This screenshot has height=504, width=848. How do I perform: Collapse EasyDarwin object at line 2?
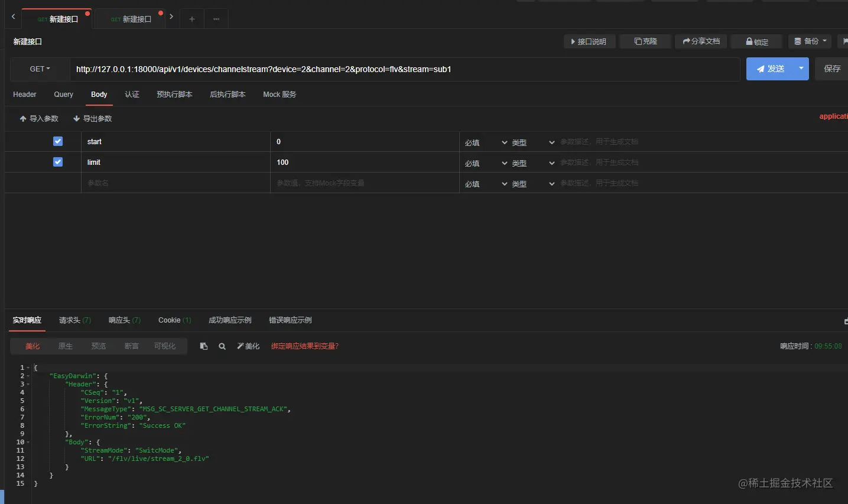point(28,376)
